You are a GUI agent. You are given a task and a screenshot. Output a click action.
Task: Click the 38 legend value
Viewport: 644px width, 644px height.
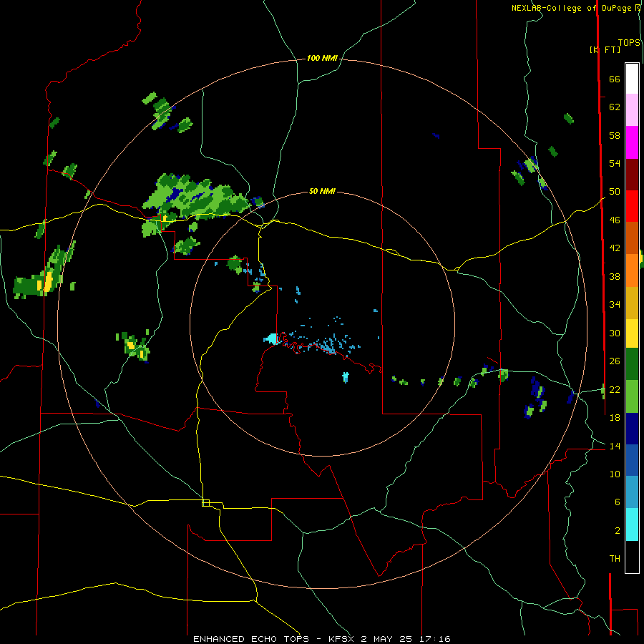pos(615,276)
